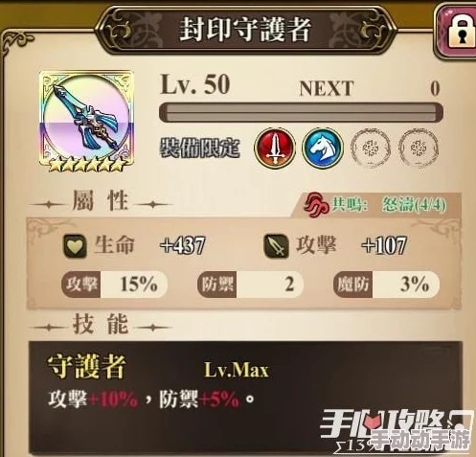476x457 pixels.
Task: Tap the heart 生命 stat icon
Action: tap(75, 246)
